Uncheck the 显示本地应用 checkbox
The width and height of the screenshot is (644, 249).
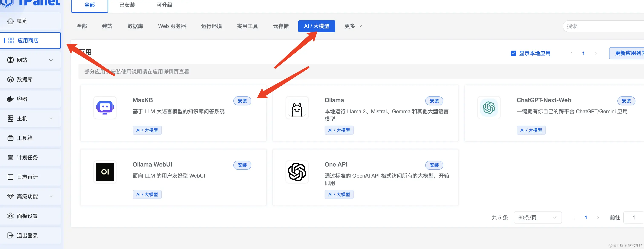tap(513, 53)
